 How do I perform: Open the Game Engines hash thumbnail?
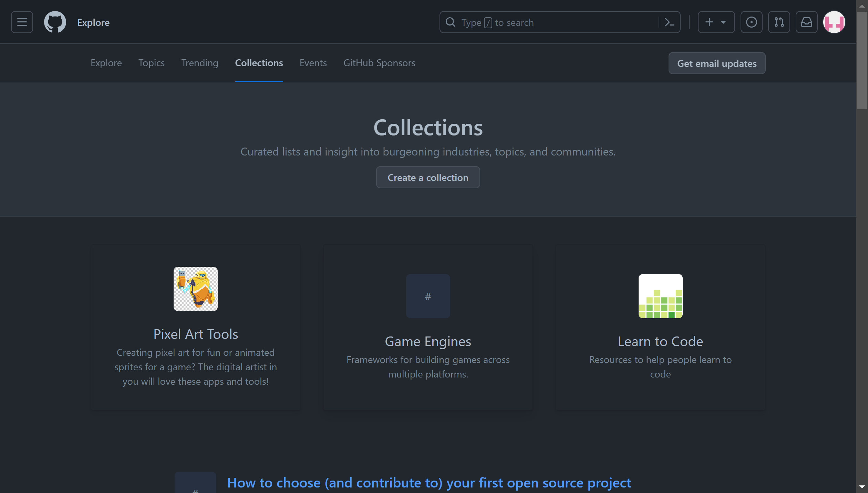(x=428, y=296)
